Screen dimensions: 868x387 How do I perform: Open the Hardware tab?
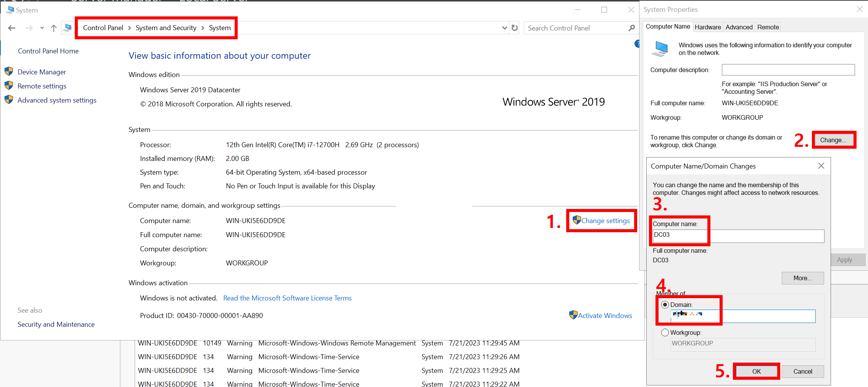pos(708,27)
